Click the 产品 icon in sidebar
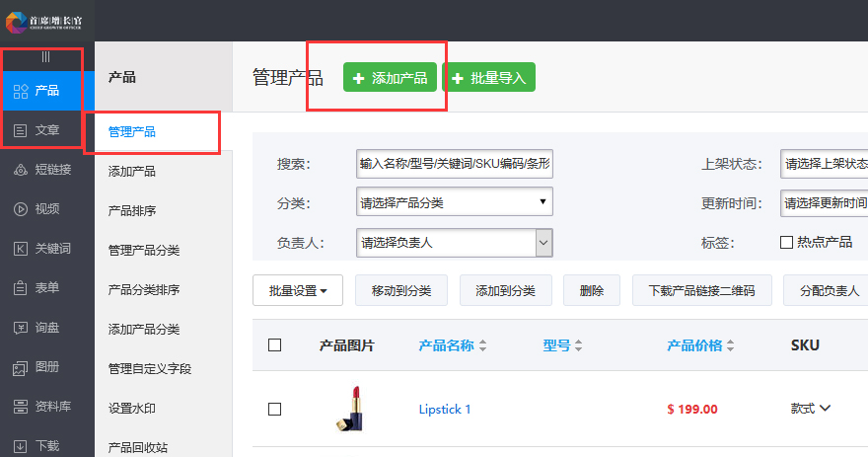 pos(21,91)
